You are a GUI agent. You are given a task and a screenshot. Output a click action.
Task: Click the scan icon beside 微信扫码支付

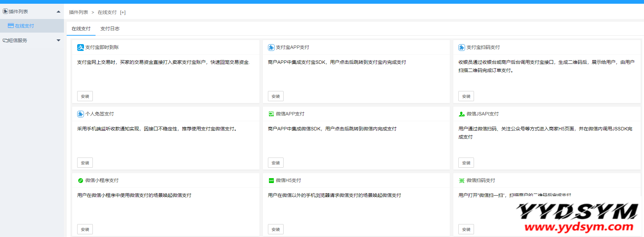tap(461, 181)
